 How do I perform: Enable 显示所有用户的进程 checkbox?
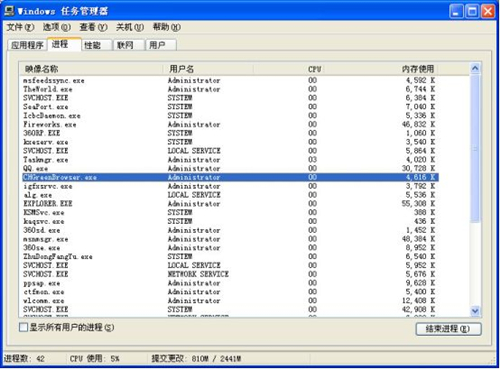23,327
